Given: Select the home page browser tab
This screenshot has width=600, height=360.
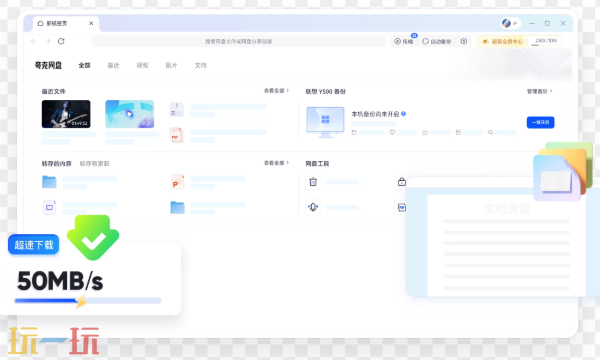Looking at the screenshot, I should pyautogui.click(x=66, y=23).
